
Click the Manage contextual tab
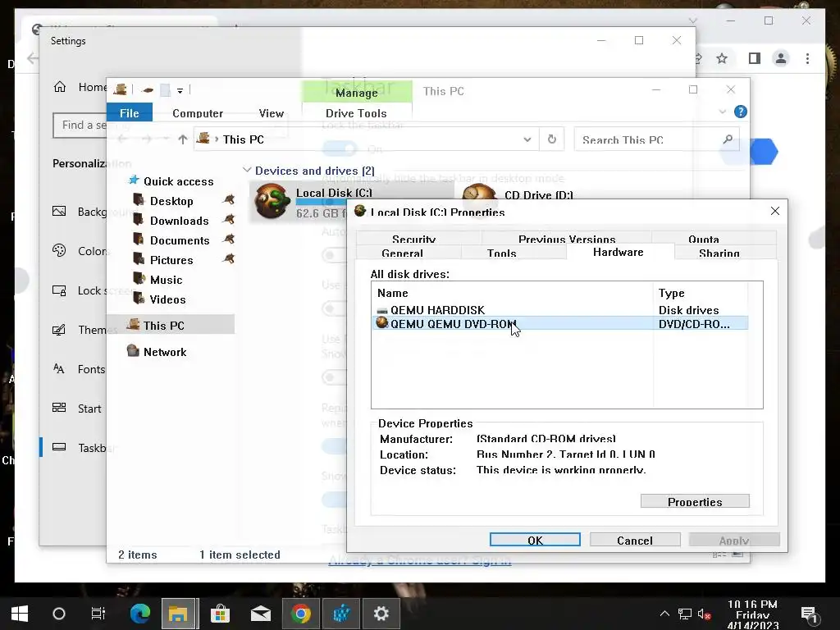pyautogui.click(x=357, y=92)
